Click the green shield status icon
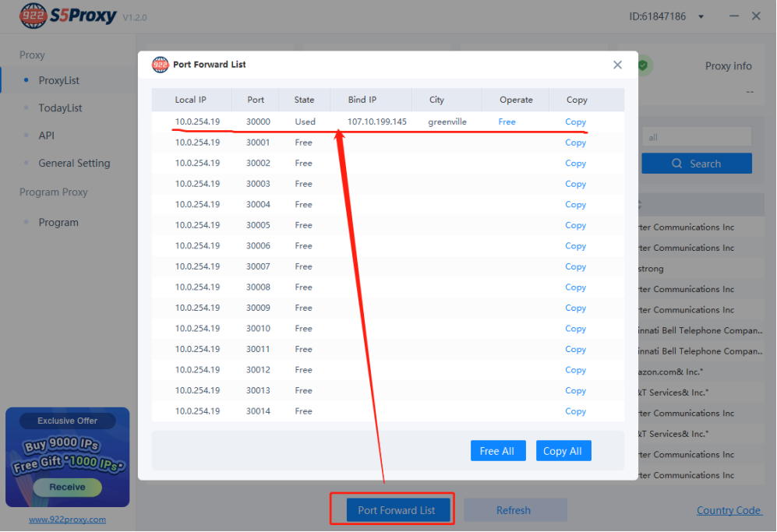 [x=643, y=66]
